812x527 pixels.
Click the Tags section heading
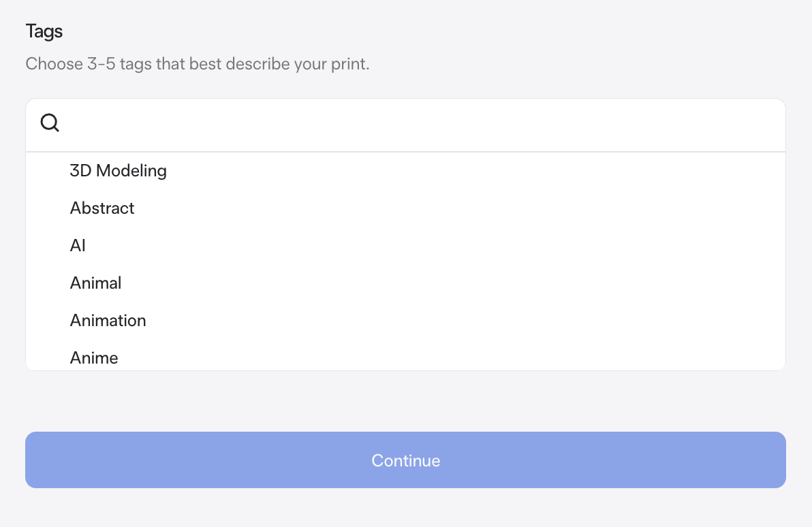[x=44, y=31]
